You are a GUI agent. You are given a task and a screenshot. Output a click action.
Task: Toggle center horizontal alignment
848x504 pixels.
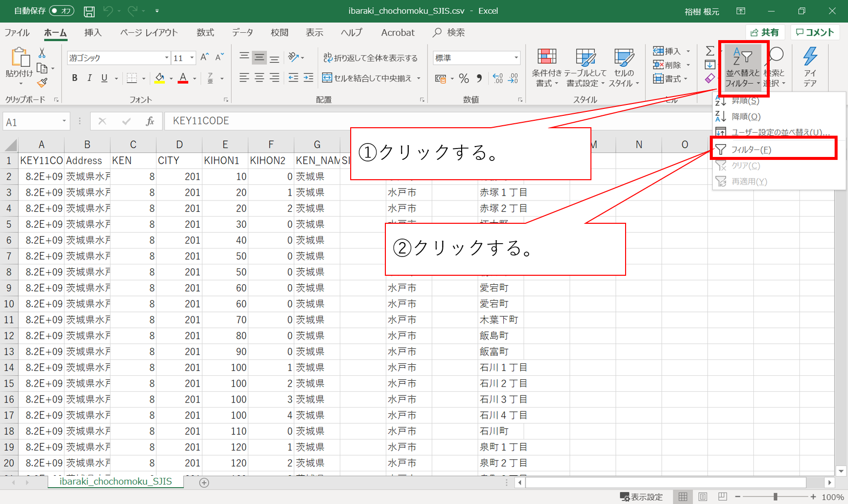point(259,78)
